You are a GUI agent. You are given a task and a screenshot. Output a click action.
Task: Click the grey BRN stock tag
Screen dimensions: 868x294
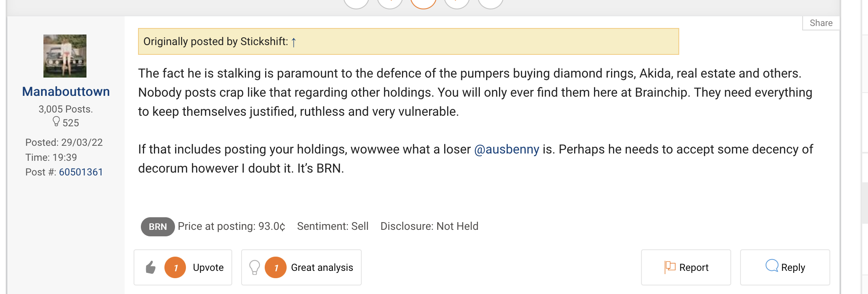click(x=158, y=227)
